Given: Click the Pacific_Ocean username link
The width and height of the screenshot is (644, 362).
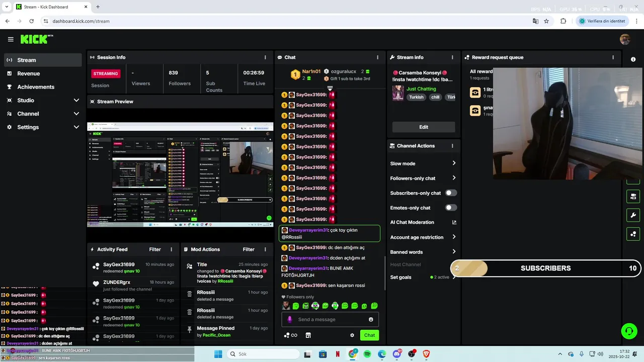Looking at the screenshot, I should 216,335.
